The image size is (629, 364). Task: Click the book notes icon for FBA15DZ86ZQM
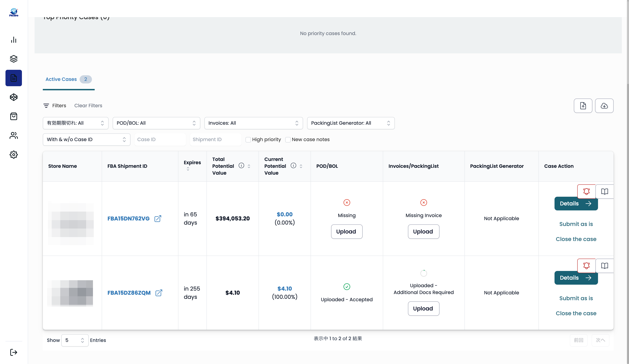(x=605, y=266)
